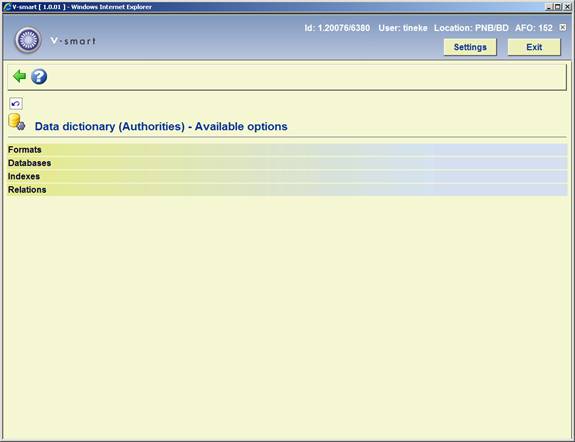Select the Formats option

pyautogui.click(x=288, y=150)
